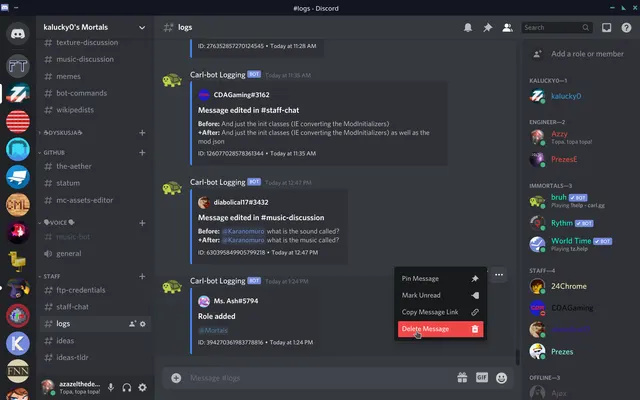Open the Nitro gift icon
Image resolution: width=640 pixels, height=400 pixels.
462,378
